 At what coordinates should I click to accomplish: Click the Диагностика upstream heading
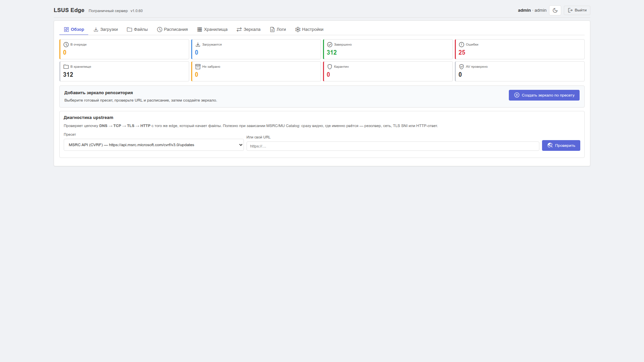click(x=89, y=118)
